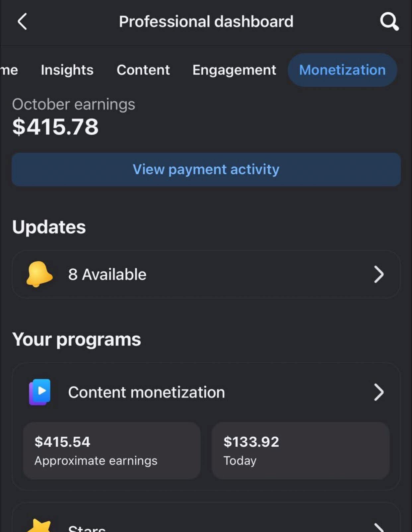The image size is (412, 532).
Task: Go to partially hidden Home tab
Action: (9, 70)
